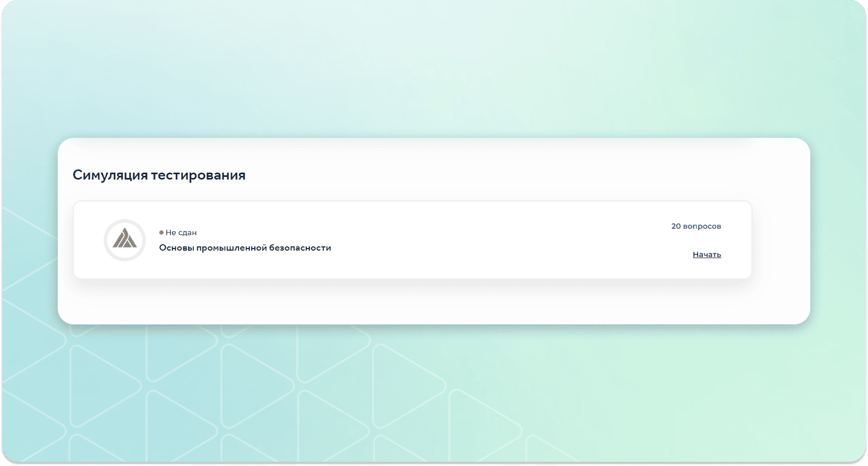Click the word тестирования in the heading
Viewport: 868px width, 466px height.
coord(198,175)
